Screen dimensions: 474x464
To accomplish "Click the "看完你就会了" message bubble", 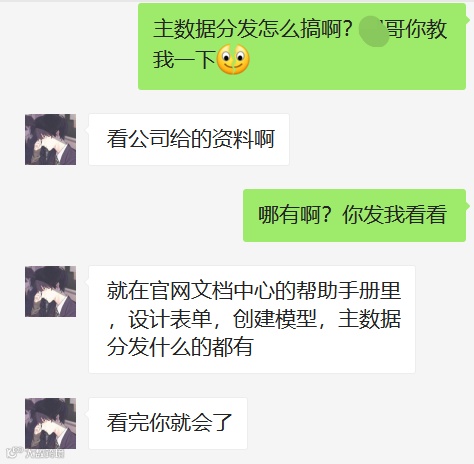I will (168, 423).
